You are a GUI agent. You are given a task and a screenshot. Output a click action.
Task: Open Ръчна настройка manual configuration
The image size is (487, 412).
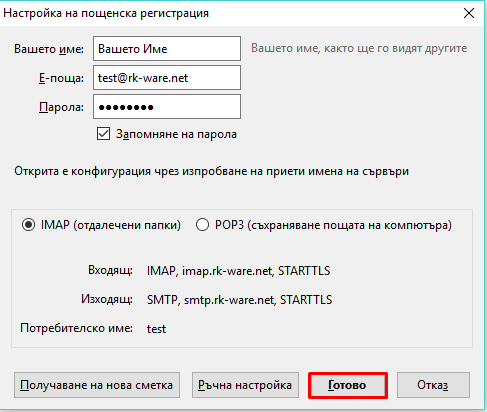(x=245, y=385)
